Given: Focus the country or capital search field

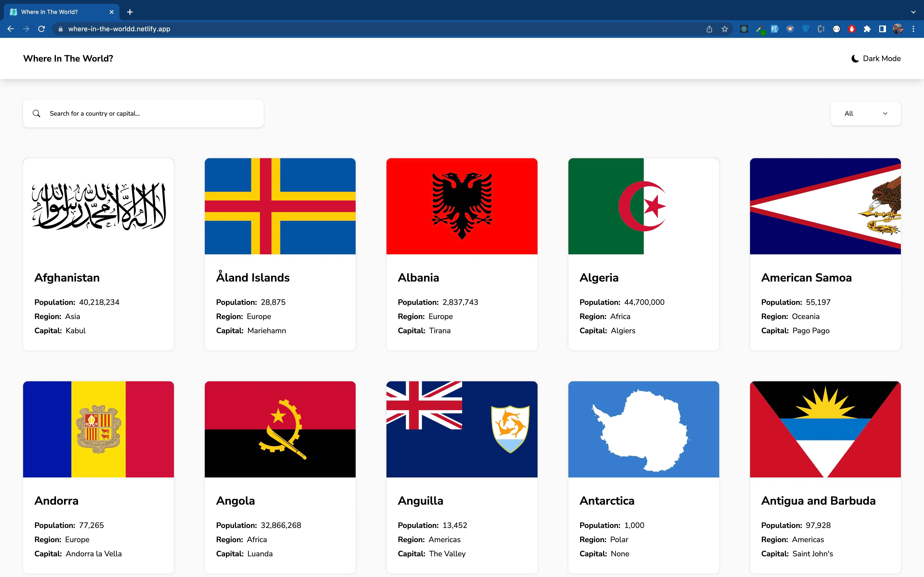Looking at the screenshot, I should tap(143, 113).
